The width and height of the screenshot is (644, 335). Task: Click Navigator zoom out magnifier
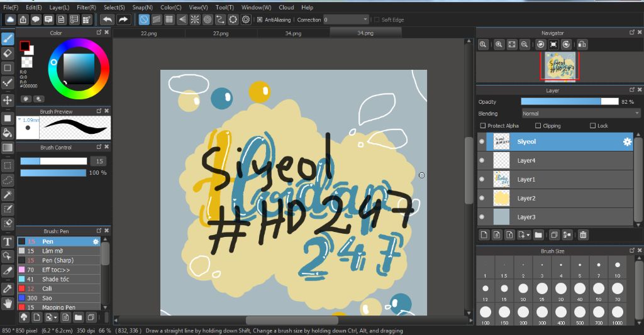click(524, 45)
